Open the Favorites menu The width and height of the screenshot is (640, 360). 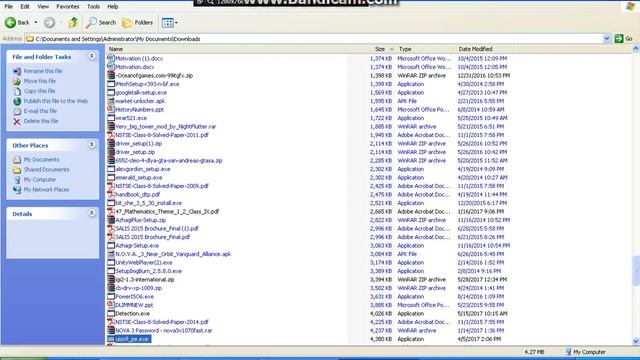[x=68, y=7]
